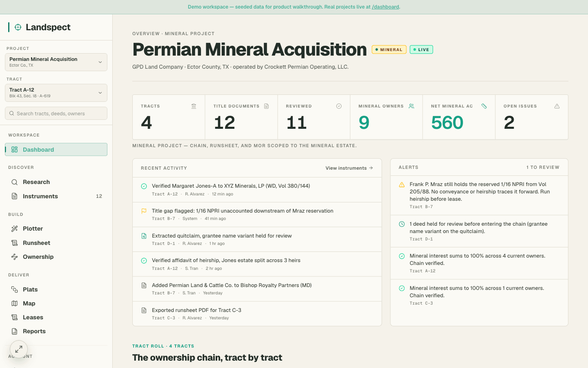Open Ownership under Build
The width and height of the screenshot is (588, 368).
(x=56, y=257)
